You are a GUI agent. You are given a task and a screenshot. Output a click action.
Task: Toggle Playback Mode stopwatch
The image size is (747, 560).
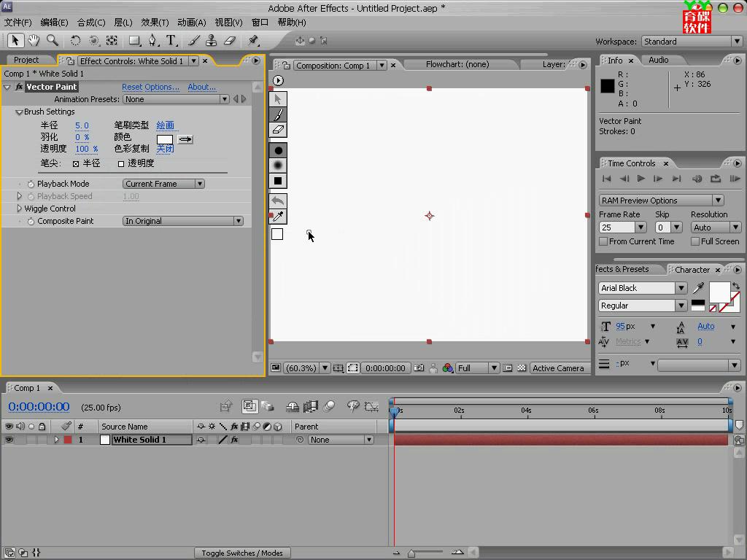[x=31, y=184]
